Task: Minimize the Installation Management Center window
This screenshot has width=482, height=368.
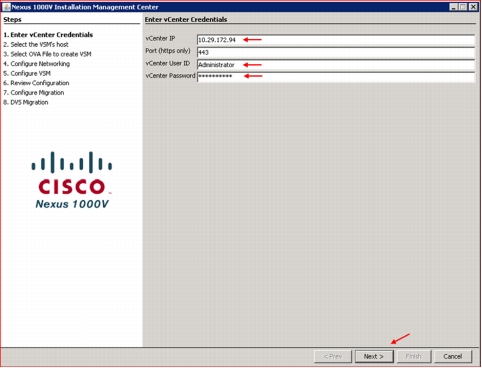Action: (x=453, y=7)
